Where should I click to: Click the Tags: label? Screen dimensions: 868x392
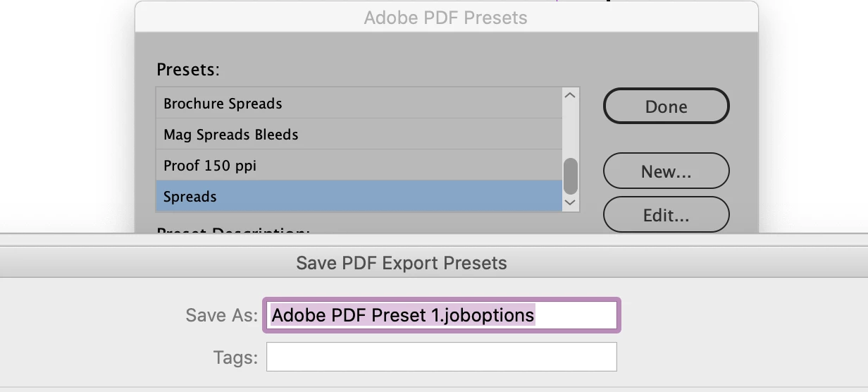[235, 357]
